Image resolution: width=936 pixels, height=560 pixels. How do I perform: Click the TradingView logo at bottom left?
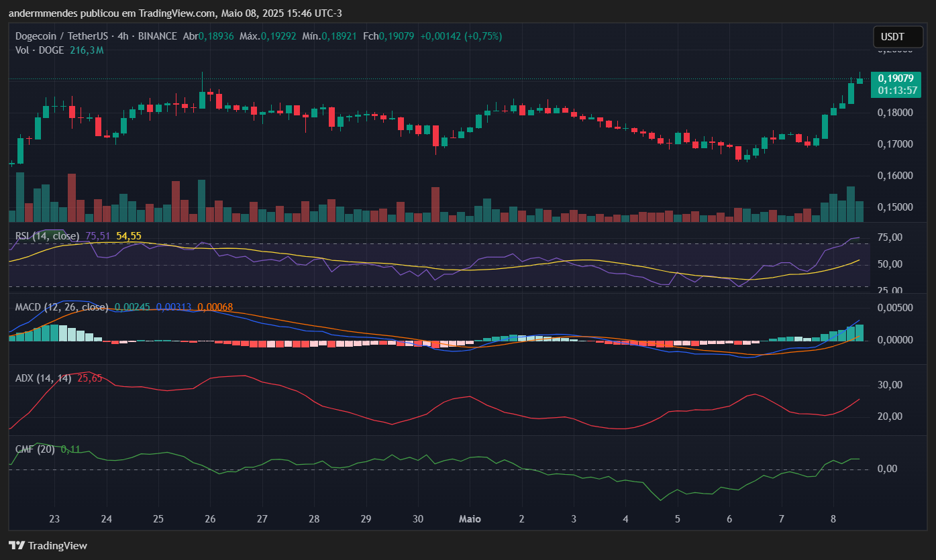(48, 545)
